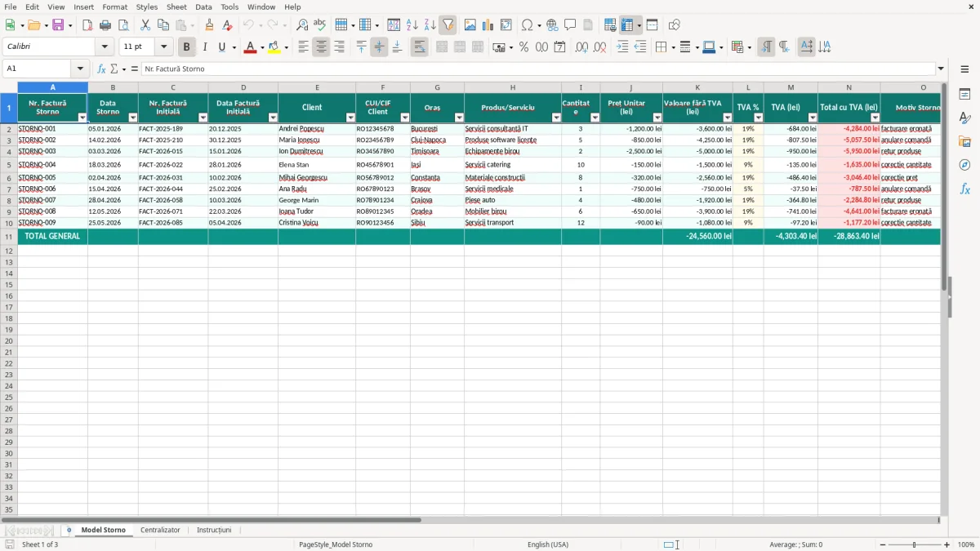Click the Save document icon
The width and height of the screenshot is (980, 551).
(58, 25)
